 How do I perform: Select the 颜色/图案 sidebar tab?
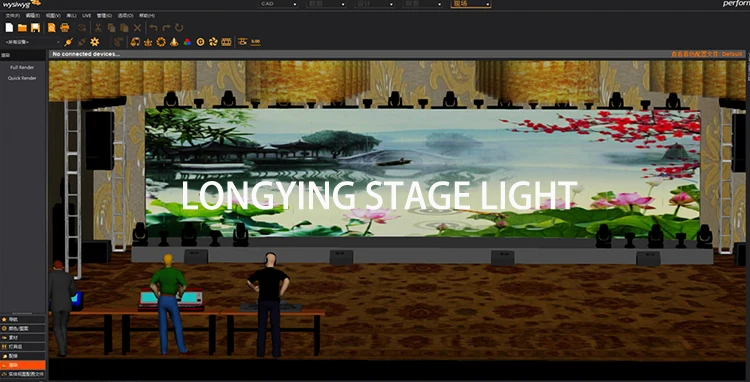tap(23, 328)
